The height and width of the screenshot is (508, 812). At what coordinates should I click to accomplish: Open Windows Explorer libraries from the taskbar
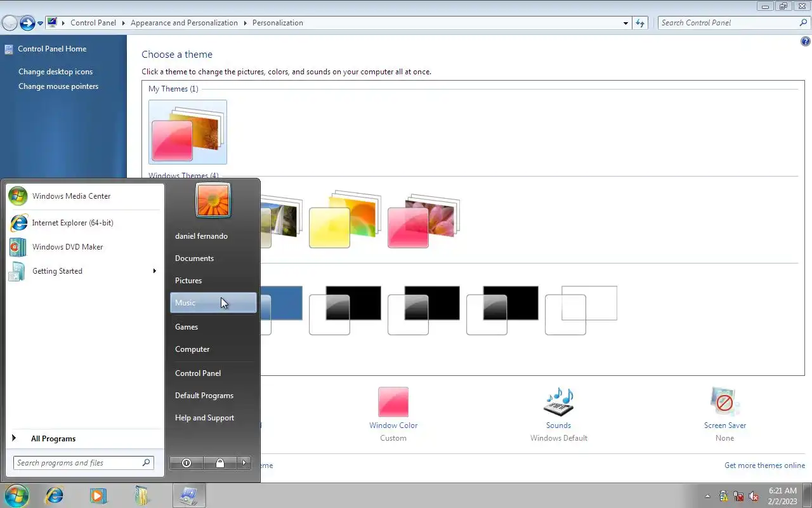[141, 495]
